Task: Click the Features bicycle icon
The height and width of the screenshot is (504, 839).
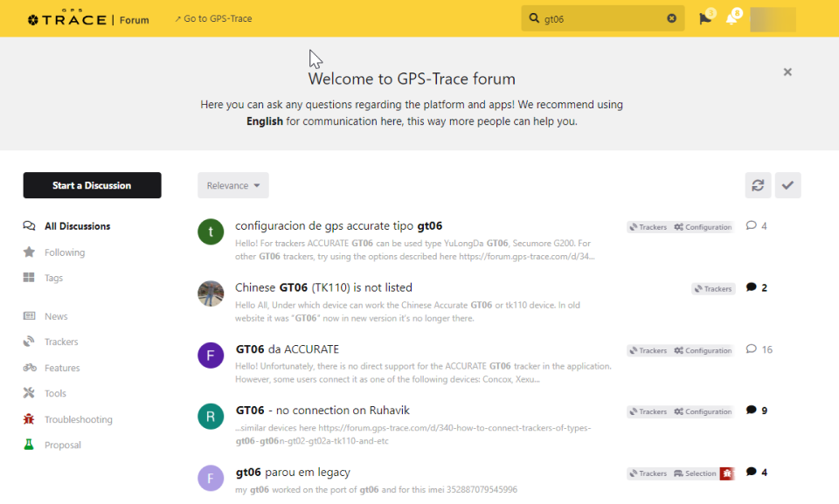Action: [x=30, y=368]
